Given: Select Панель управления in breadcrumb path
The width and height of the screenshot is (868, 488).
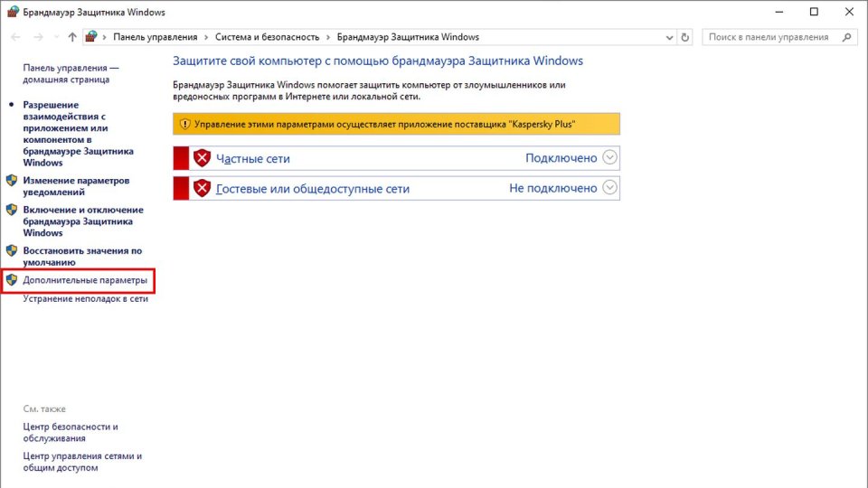Looking at the screenshot, I should click(x=155, y=37).
